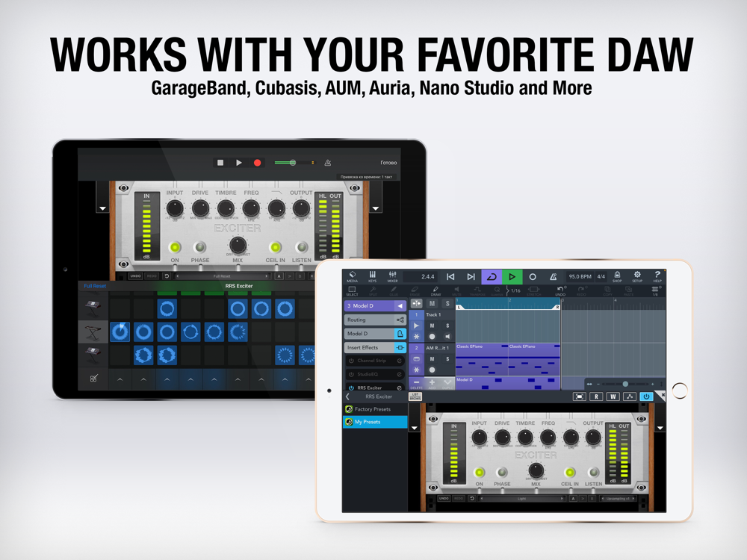747x560 pixels.
Task: Toggle the StudioEQ power button
Action: tap(351, 374)
